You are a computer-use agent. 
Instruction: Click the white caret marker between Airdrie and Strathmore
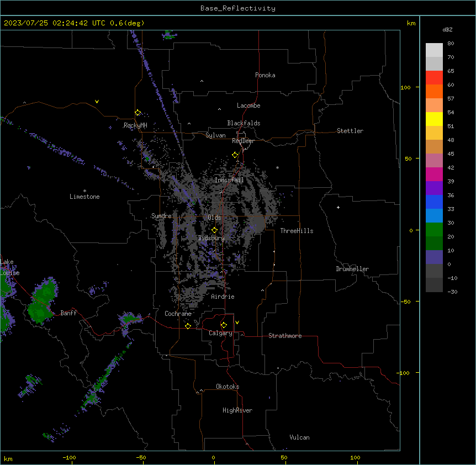pos(263,290)
